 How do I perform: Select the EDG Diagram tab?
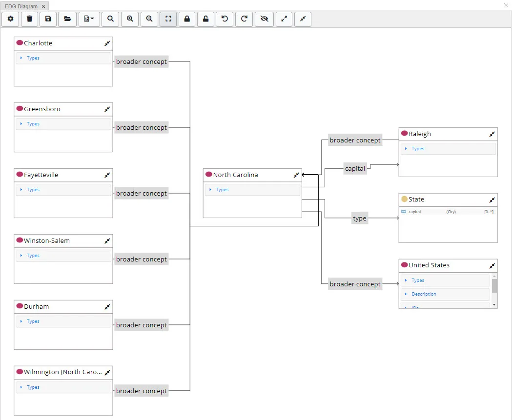point(21,6)
